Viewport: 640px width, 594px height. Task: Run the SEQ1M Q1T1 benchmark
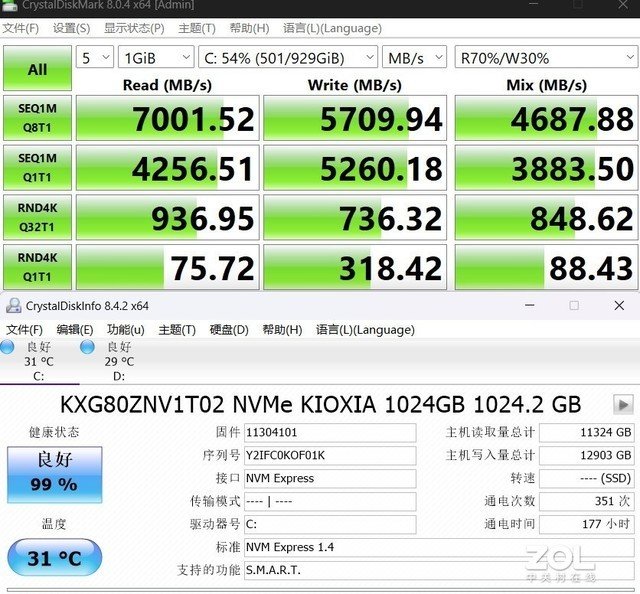[37, 168]
